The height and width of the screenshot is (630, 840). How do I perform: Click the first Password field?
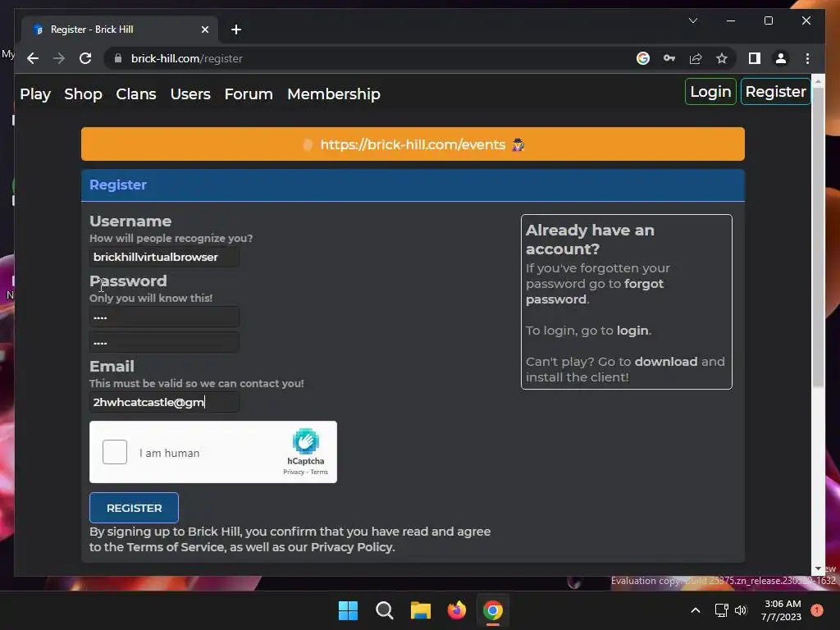[164, 317]
